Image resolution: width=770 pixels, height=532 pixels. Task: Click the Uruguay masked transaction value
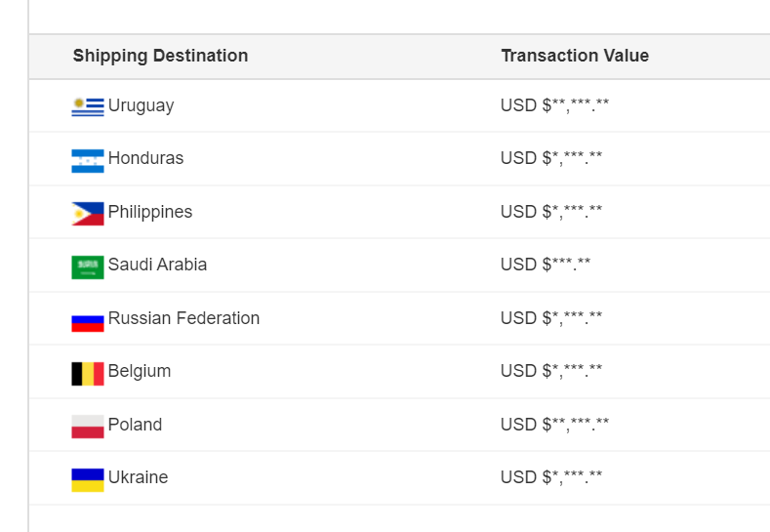554,105
